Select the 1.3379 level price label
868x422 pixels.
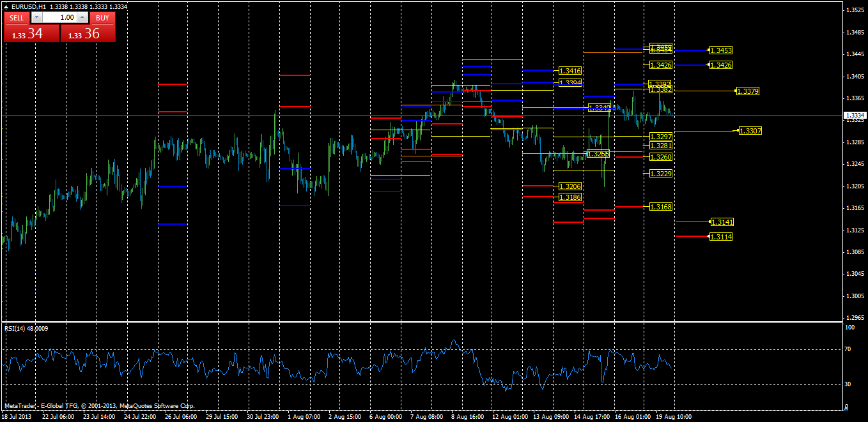748,91
